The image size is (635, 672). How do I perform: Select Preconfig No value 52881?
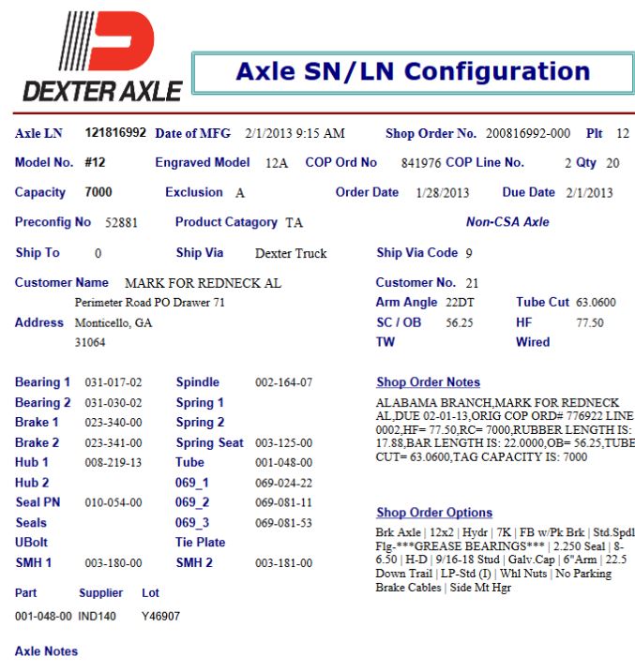pyautogui.click(x=121, y=223)
